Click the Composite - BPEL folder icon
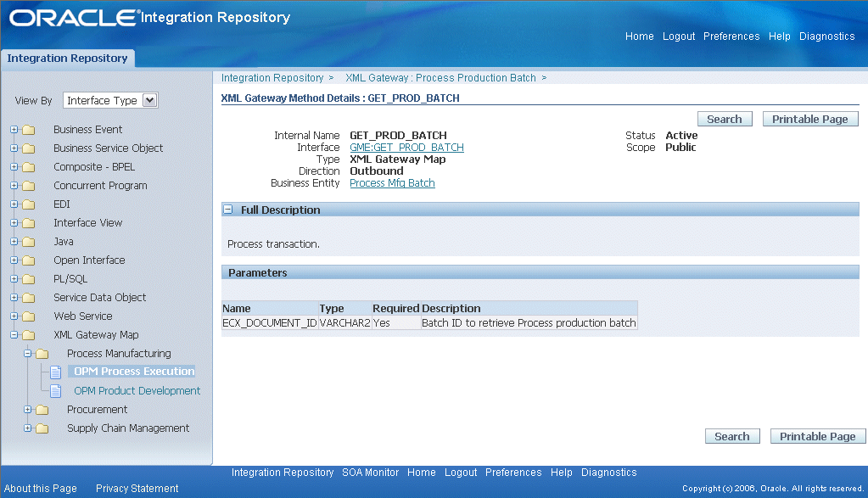The height and width of the screenshot is (498, 868). [29, 167]
